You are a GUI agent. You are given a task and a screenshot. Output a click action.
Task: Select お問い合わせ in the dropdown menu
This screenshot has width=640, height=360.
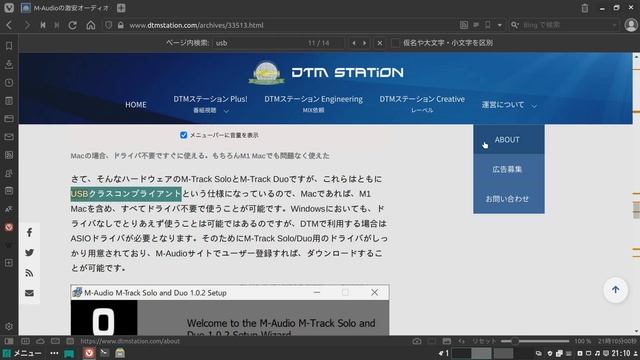click(x=509, y=199)
